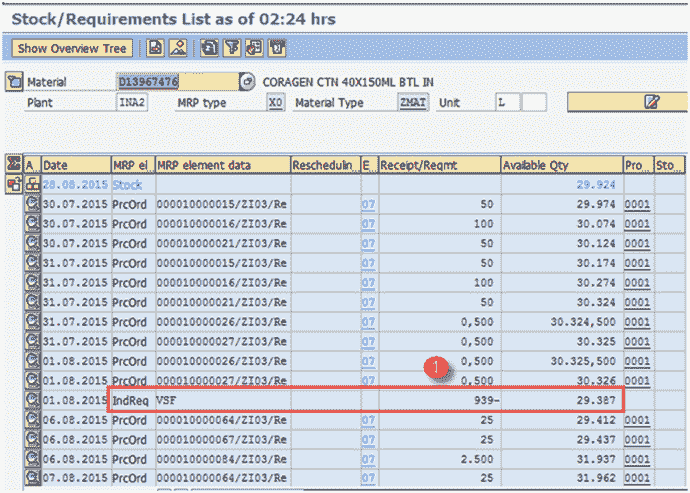Select the MRP element data column header
This screenshot has height=493, width=690.
[x=223, y=165]
